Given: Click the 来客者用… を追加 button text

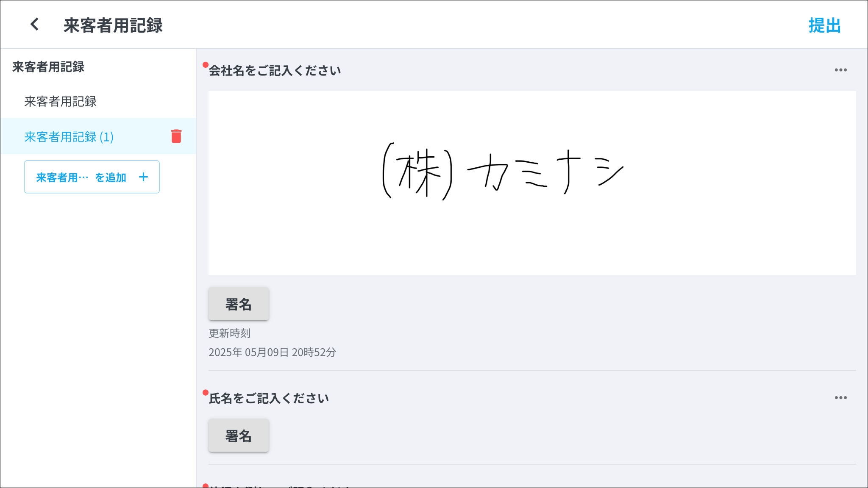Looking at the screenshot, I should 81,177.
